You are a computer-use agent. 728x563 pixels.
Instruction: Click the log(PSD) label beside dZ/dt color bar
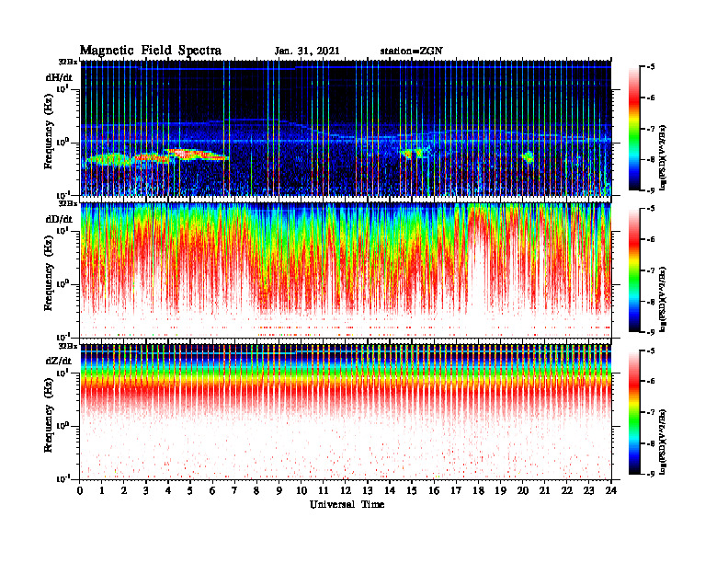tap(665, 442)
